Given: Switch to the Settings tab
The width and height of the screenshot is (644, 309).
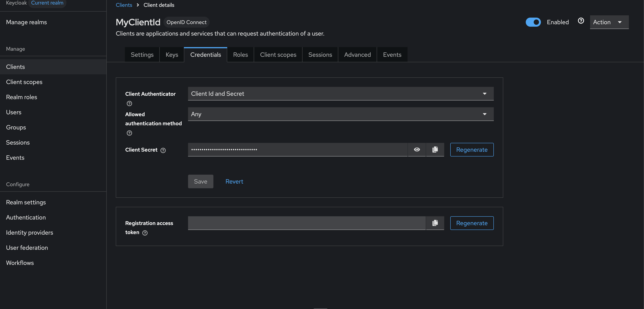Looking at the screenshot, I should click(x=142, y=55).
